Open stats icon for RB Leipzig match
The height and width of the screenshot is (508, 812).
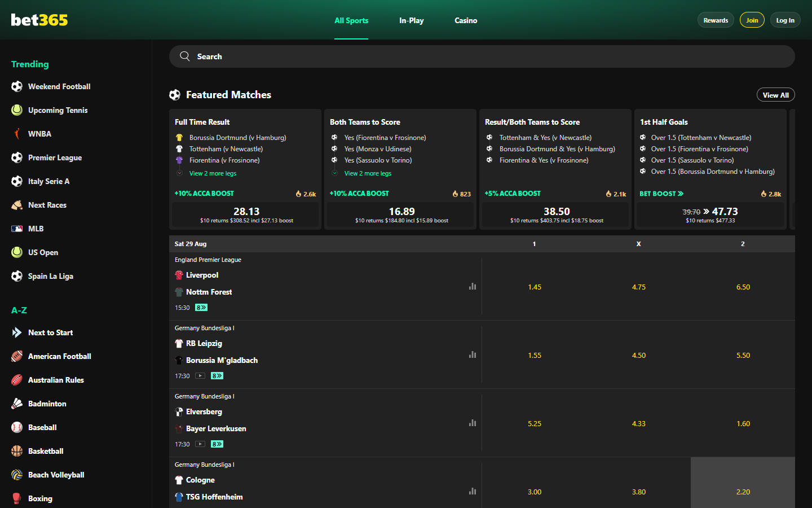click(473, 354)
